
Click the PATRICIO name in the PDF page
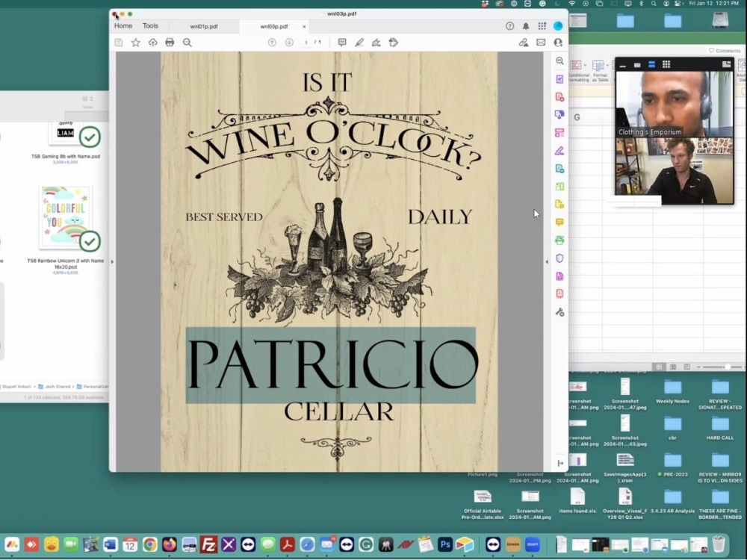pos(332,365)
